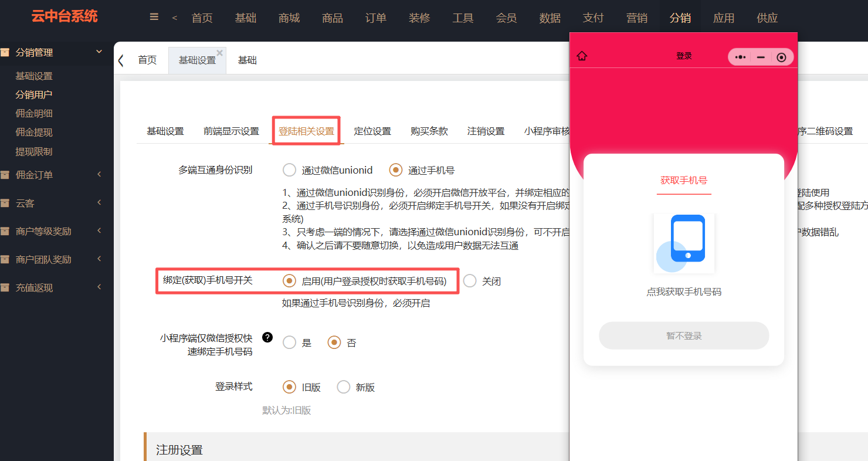Screen dimensions: 868x461
Task: Choose 新版 login style radio button
Action: 344,387
